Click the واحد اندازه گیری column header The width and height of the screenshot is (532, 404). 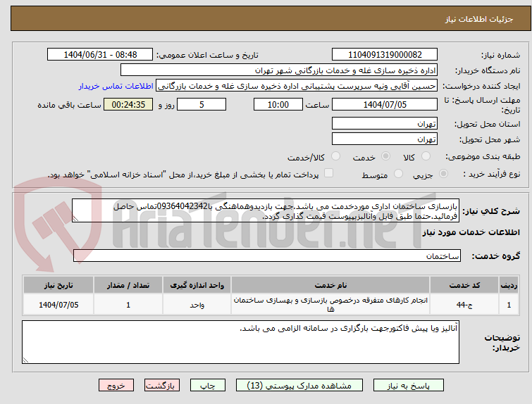[197, 285]
